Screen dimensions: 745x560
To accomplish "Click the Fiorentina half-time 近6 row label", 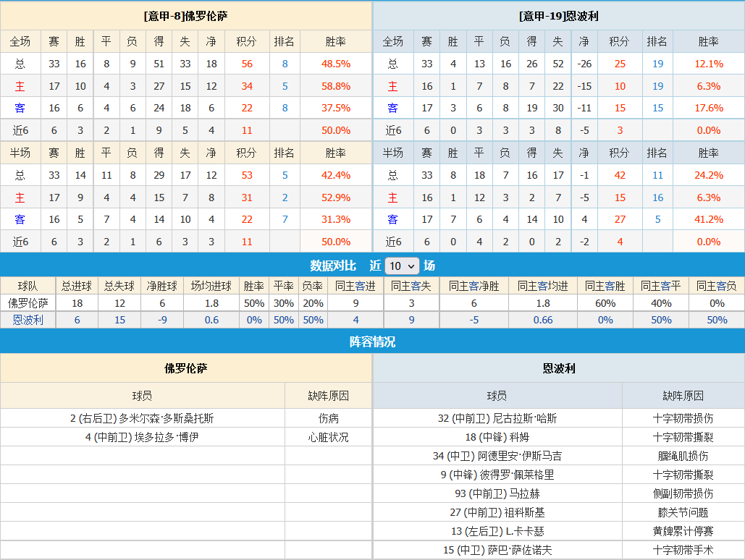I will click(x=20, y=242).
